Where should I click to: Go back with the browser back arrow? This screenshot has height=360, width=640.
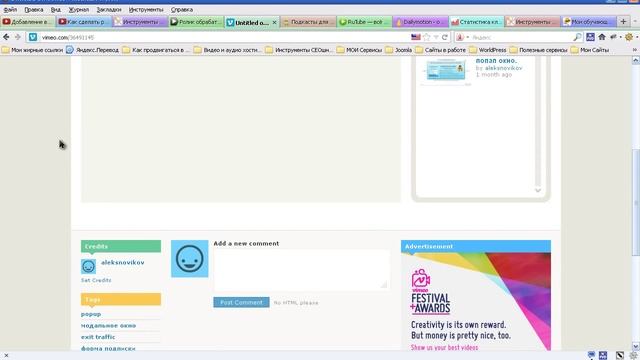(x=6, y=37)
